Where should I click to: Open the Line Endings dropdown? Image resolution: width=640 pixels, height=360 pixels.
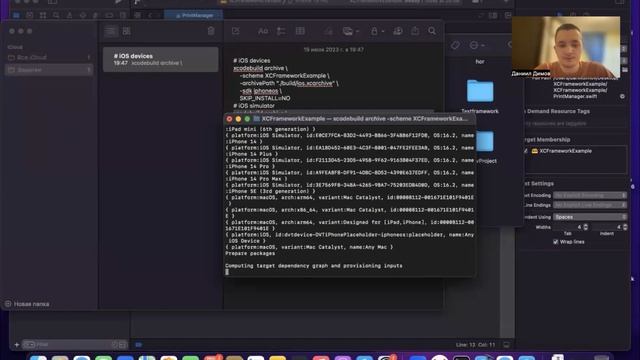pos(590,205)
